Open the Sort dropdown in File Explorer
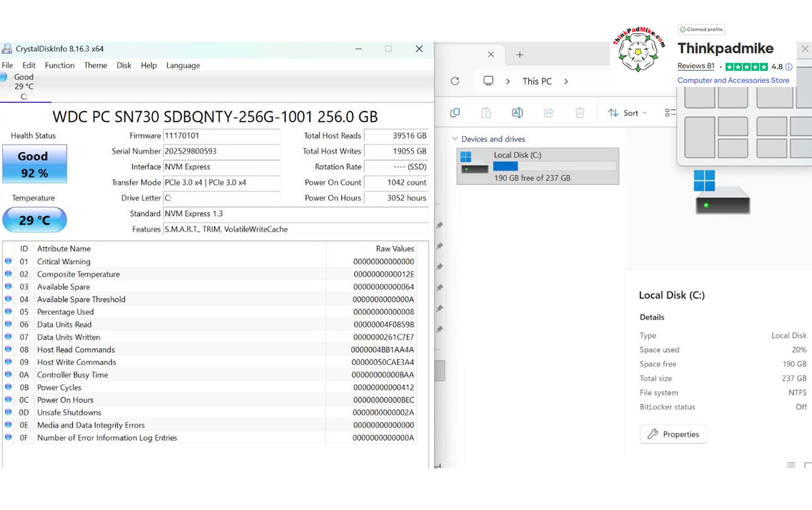 point(627,113)
